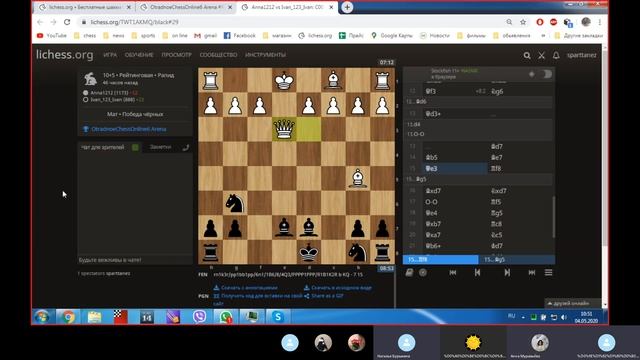Select the white queen on e3

pos(284,129)
